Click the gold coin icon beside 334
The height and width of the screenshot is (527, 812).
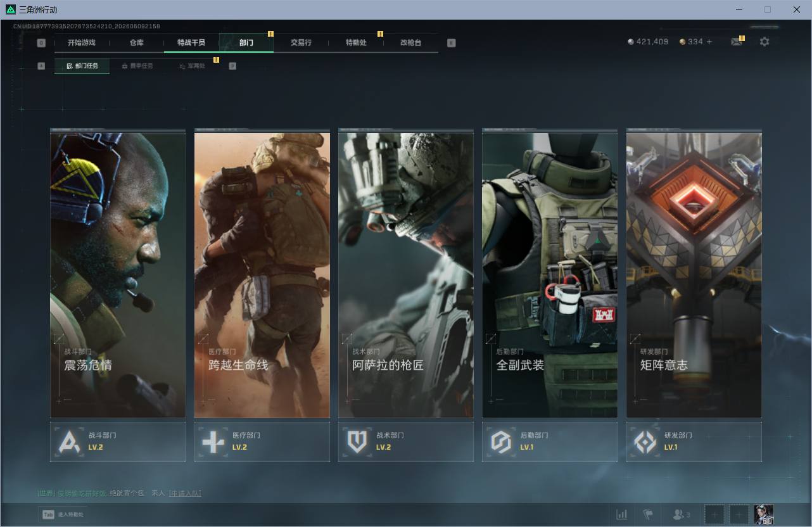[682, 42]
